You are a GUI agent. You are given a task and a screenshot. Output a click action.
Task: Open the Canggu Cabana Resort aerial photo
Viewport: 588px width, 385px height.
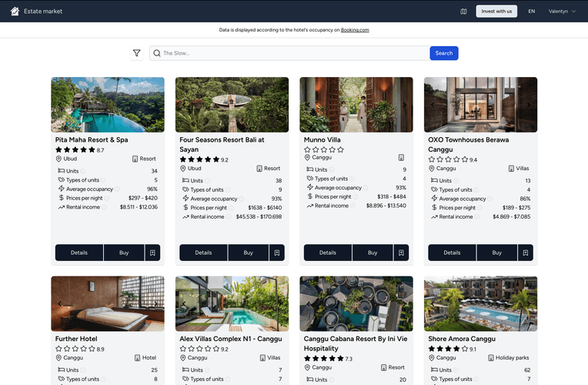pyautogui.click(x=356, y=303)
